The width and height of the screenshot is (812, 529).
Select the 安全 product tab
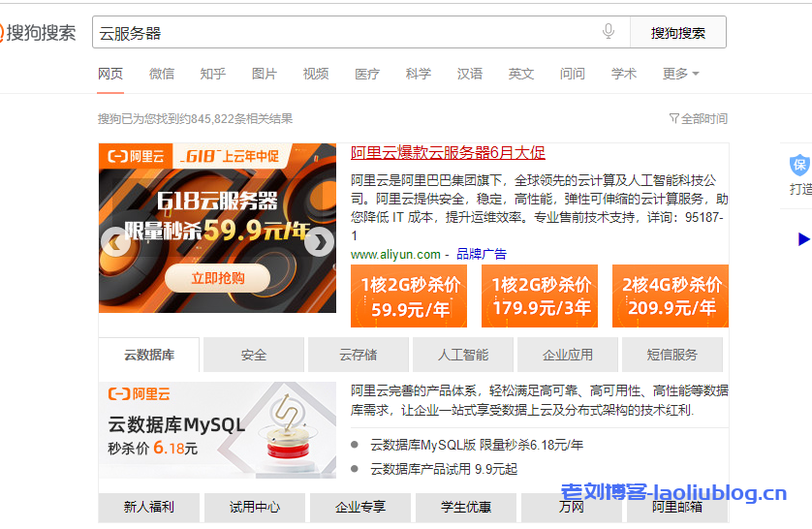point(254,355)
